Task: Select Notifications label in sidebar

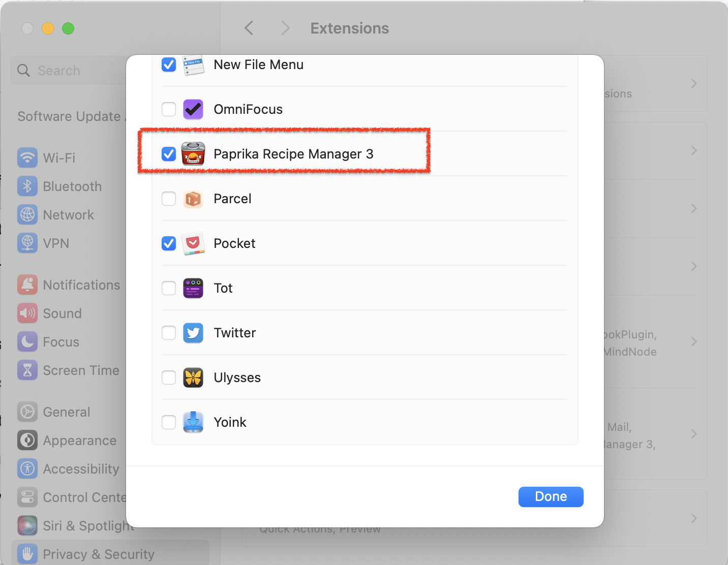Action: click(81, 285)
